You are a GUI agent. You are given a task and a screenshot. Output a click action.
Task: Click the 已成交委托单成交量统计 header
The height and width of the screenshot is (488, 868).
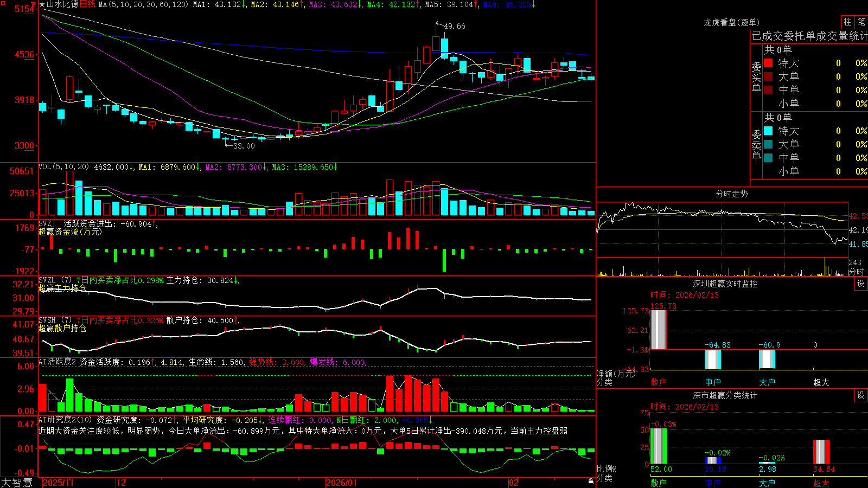(809, 36)
